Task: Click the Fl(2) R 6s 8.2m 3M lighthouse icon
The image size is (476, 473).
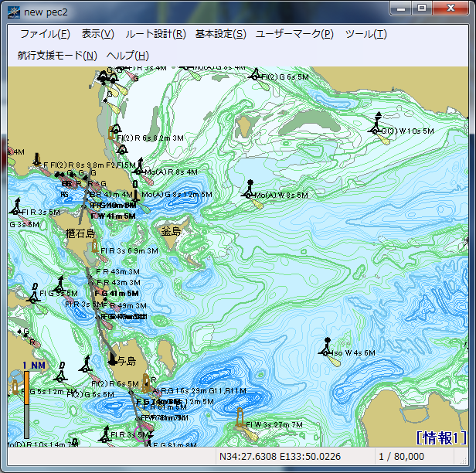Action: coord(111,134)
